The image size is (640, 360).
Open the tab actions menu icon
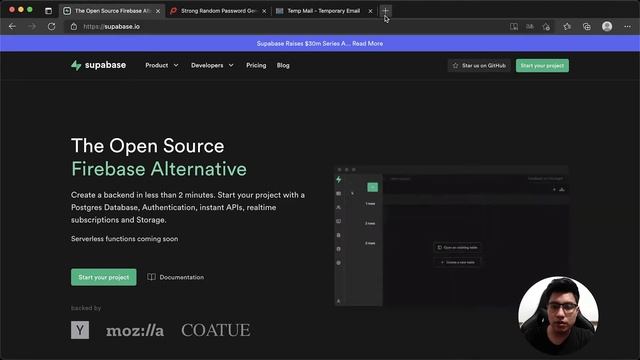click(x=49, y=11)
